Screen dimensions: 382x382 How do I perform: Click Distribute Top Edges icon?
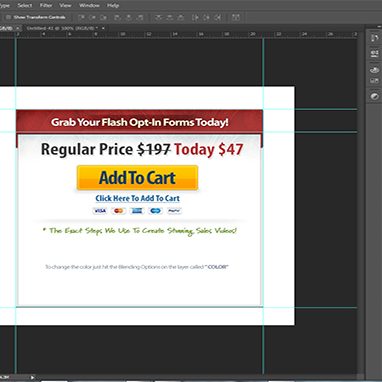[158, 17]
